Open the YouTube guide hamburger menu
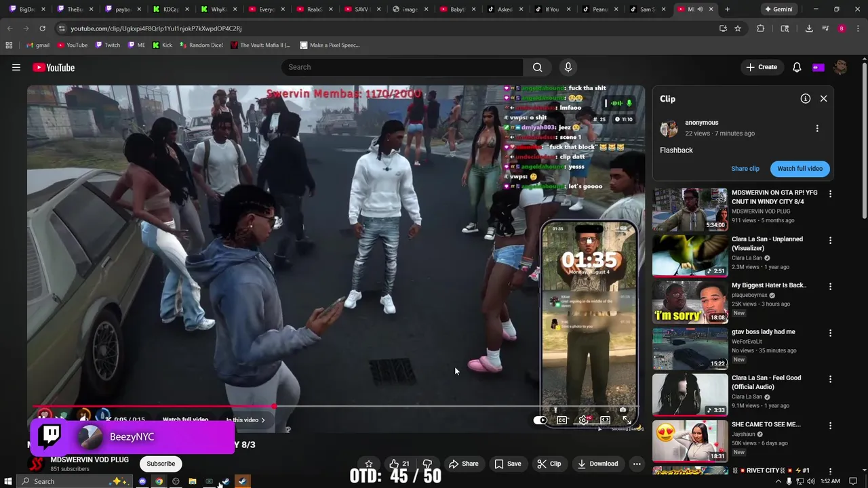 (16, 67)
